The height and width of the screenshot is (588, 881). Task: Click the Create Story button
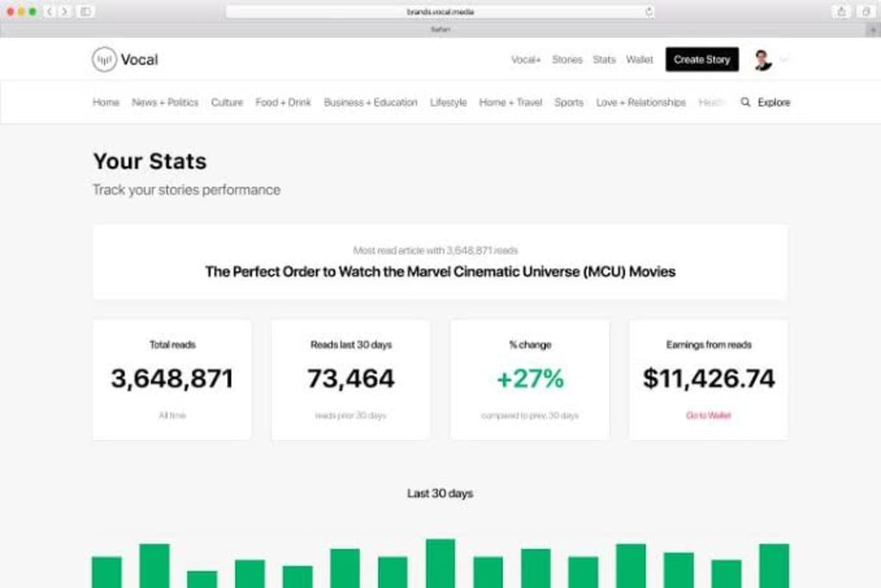tap(702, 59)
